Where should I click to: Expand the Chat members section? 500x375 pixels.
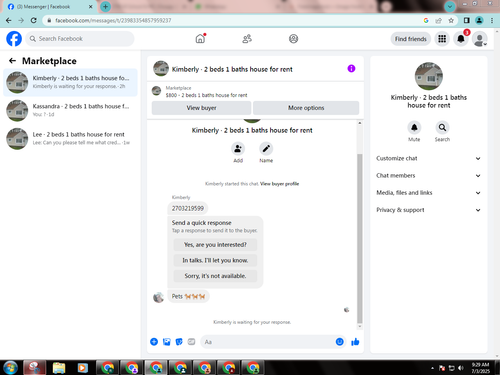pyautogui.click(x=429, y=176)
